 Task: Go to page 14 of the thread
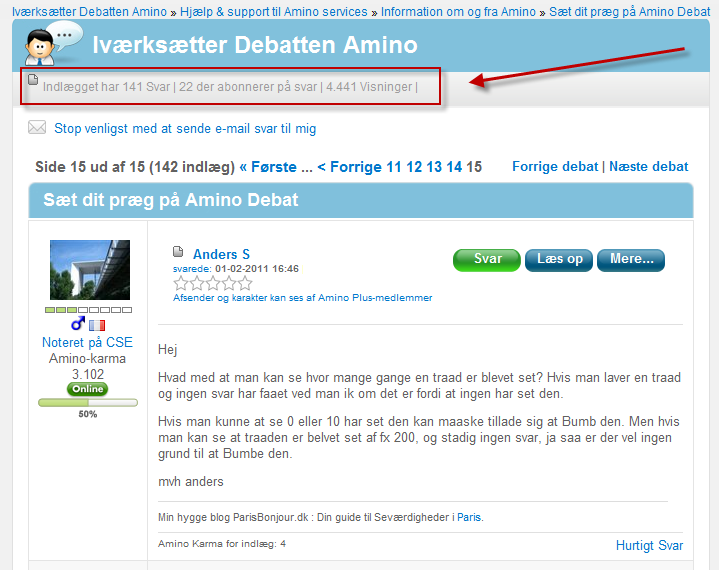click(x=453, y=167)
